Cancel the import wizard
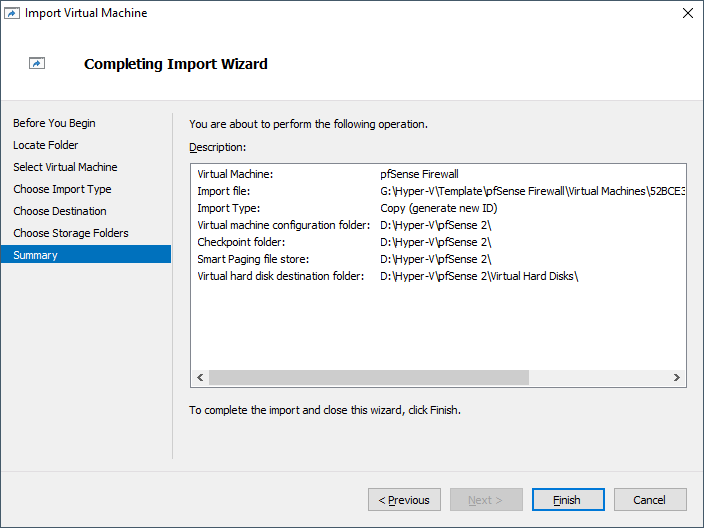This screenshot has height=528, width=704. click(649, 500)
